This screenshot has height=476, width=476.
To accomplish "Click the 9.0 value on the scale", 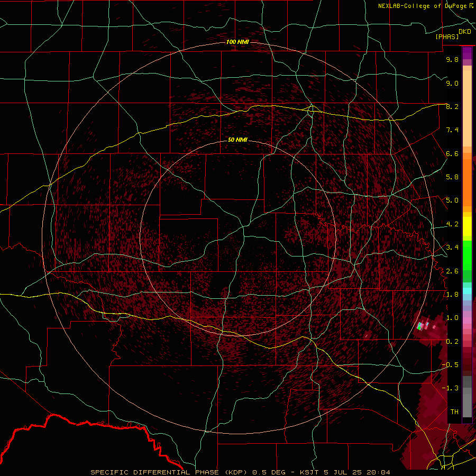I will click(452, 83).
